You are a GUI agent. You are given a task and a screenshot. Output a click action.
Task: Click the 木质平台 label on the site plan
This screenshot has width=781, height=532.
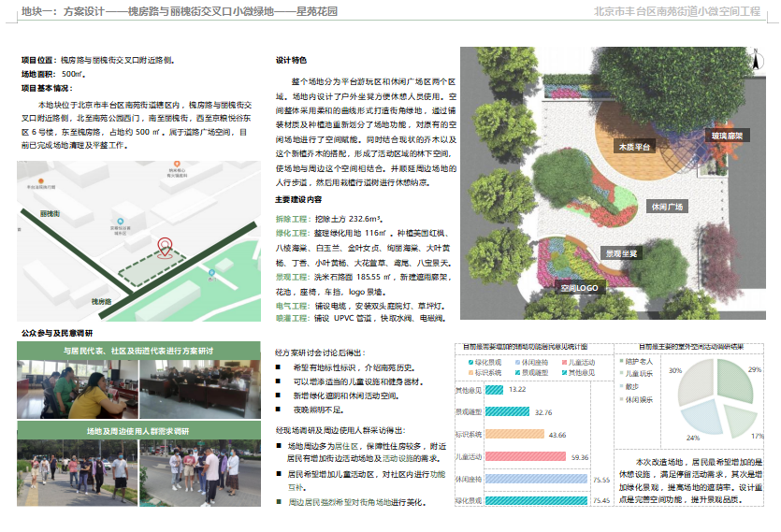click(x=633, y=148)
